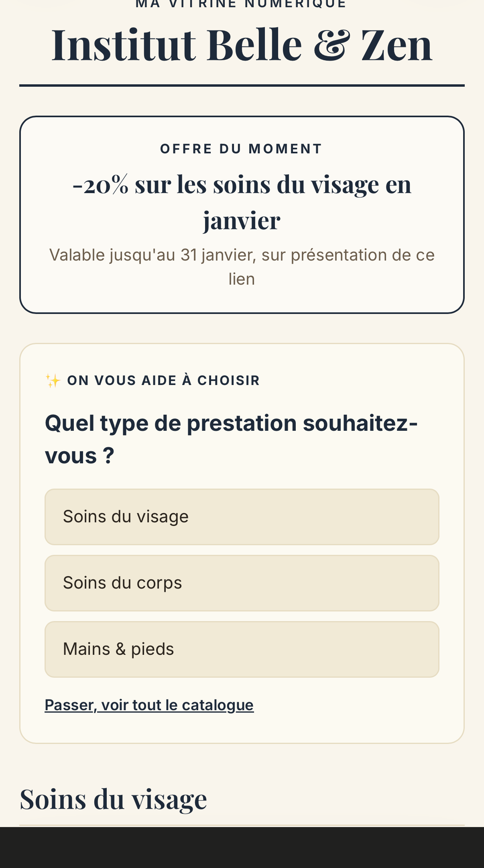Tap the -20% sur les soins headline
Screen dimensions: 484x868
point(242,202)
